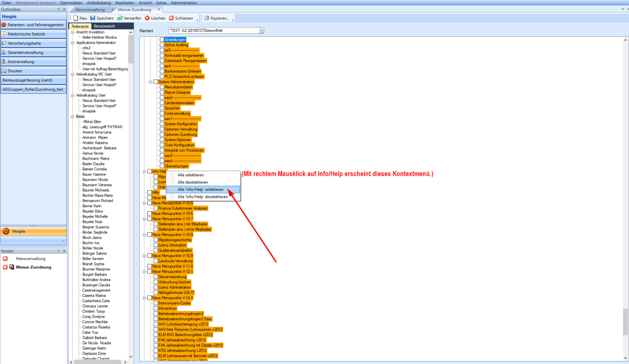Viewport: 629px width, 364px height.
Task: Click the Hospis button at sidebar bottom
Action: tap(33, 231)
